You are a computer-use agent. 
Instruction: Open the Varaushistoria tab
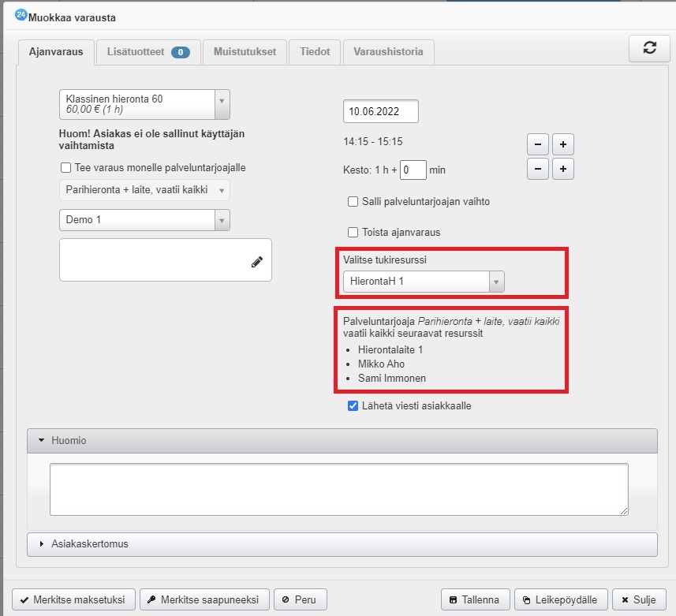pyautogui.click(x=388, y=52)
